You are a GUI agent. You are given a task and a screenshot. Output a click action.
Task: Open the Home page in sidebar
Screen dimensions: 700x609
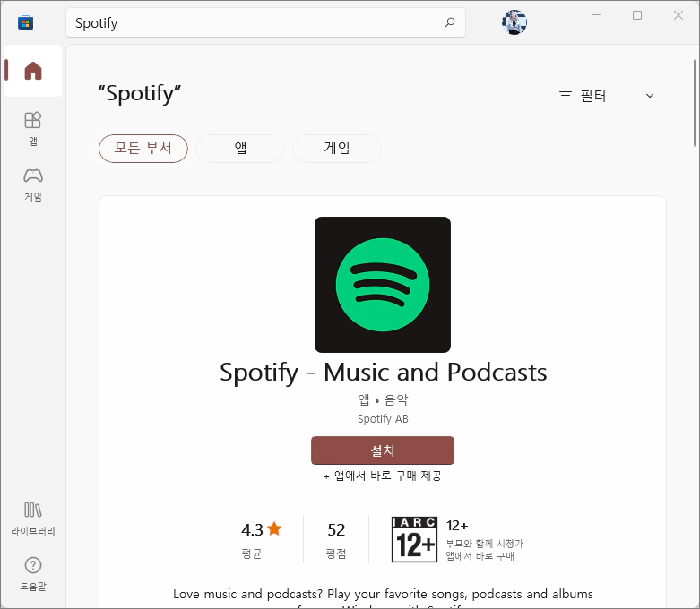[x=33, y=71]
